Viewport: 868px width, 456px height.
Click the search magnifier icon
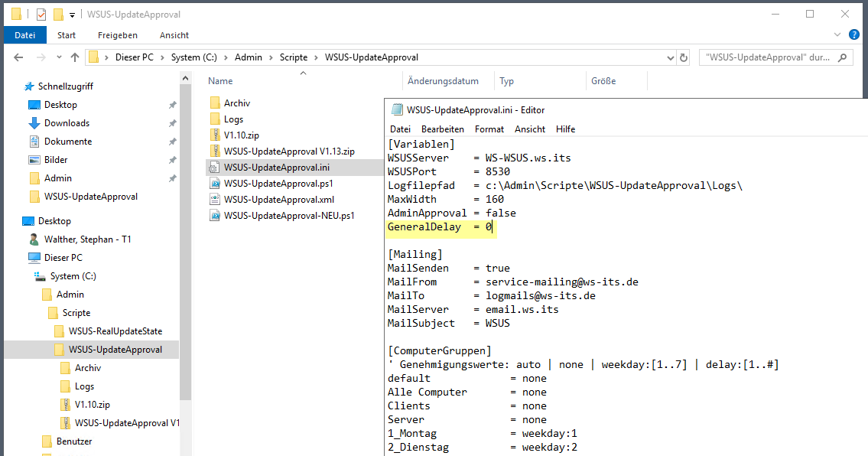[843, 57]
